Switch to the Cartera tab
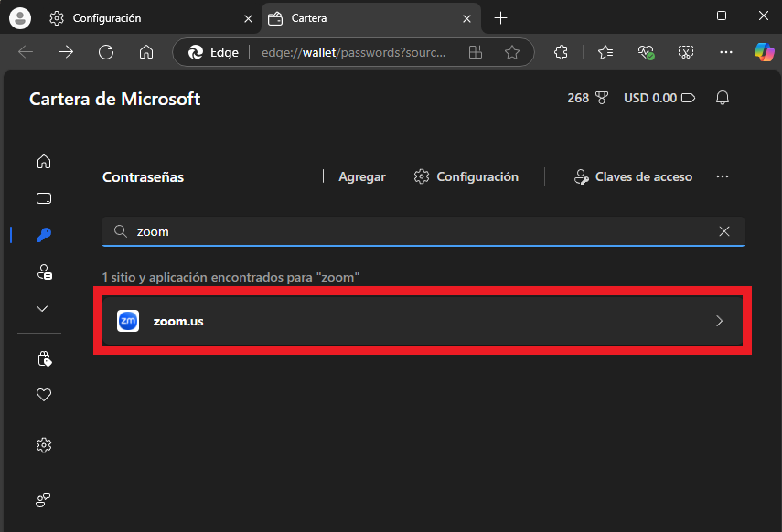 click(x=371, y=18)
